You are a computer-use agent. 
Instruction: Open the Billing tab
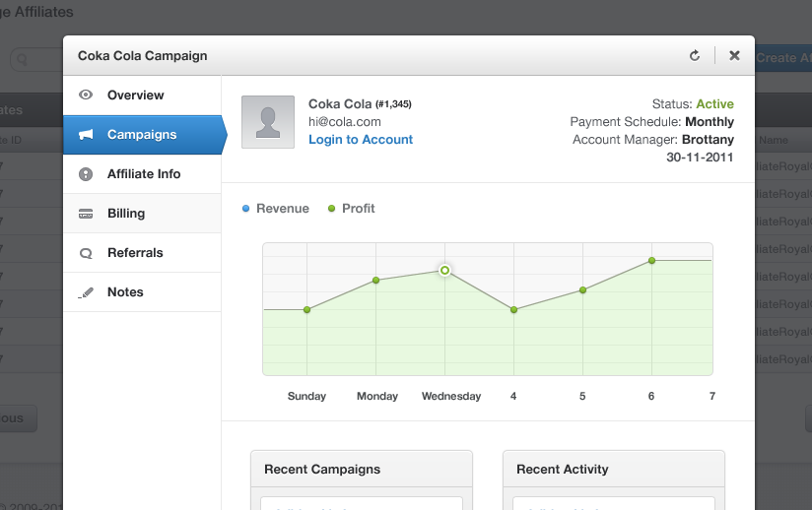pos(143,213)
